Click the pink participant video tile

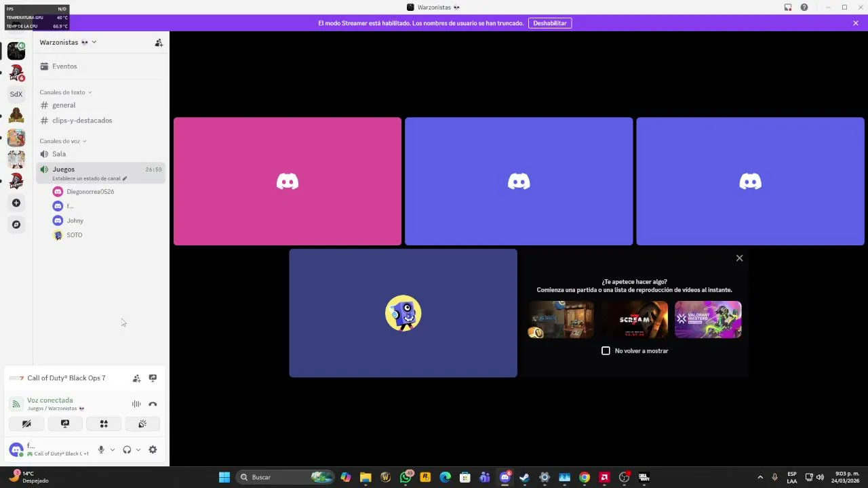288,182
